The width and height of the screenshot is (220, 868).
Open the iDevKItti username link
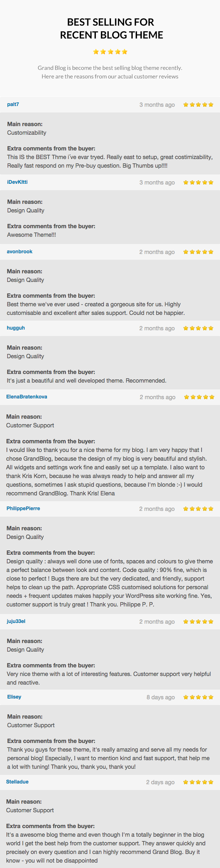[17, 182]
